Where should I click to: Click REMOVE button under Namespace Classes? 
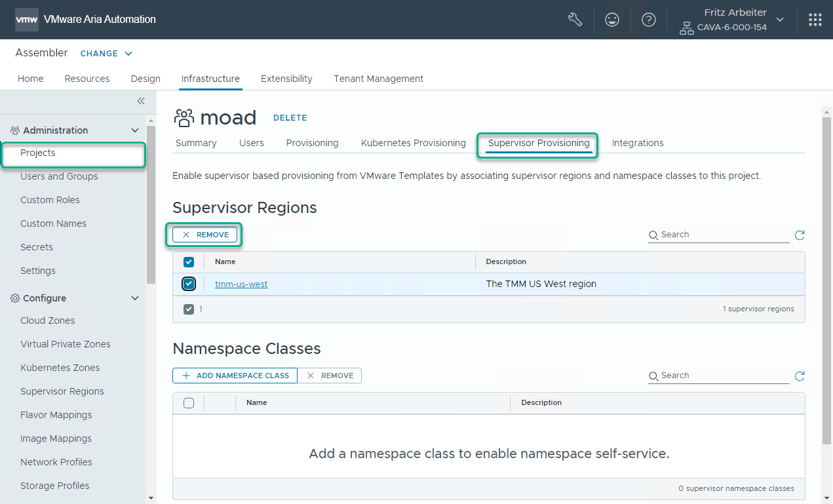[330, 376]
